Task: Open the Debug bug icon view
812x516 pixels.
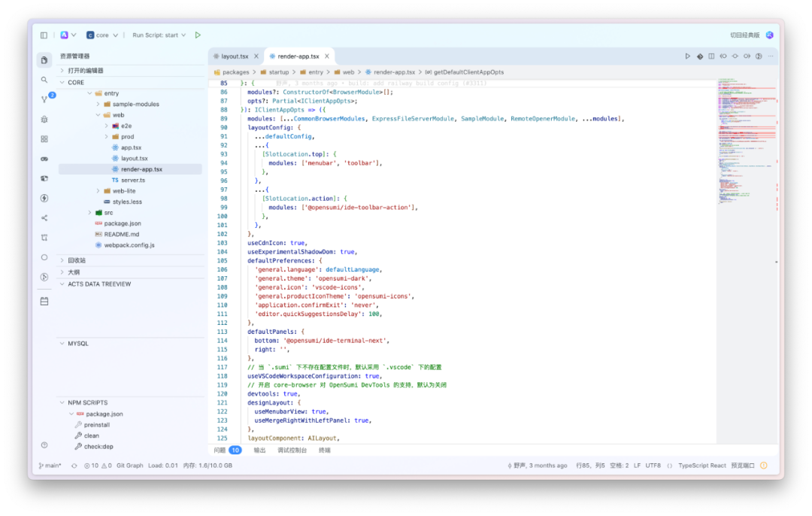Action: coord(44,119)
